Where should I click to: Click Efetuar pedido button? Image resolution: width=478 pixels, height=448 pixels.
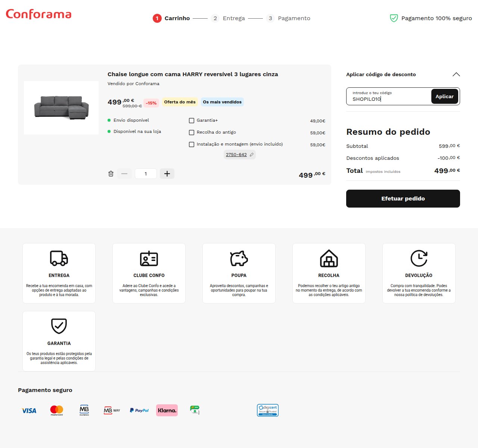[x=403, y=199]
